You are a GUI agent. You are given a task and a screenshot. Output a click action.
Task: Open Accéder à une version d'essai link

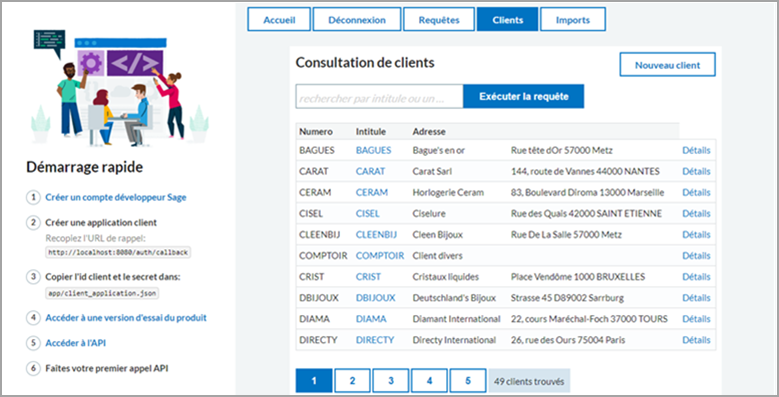coord(126,318)
